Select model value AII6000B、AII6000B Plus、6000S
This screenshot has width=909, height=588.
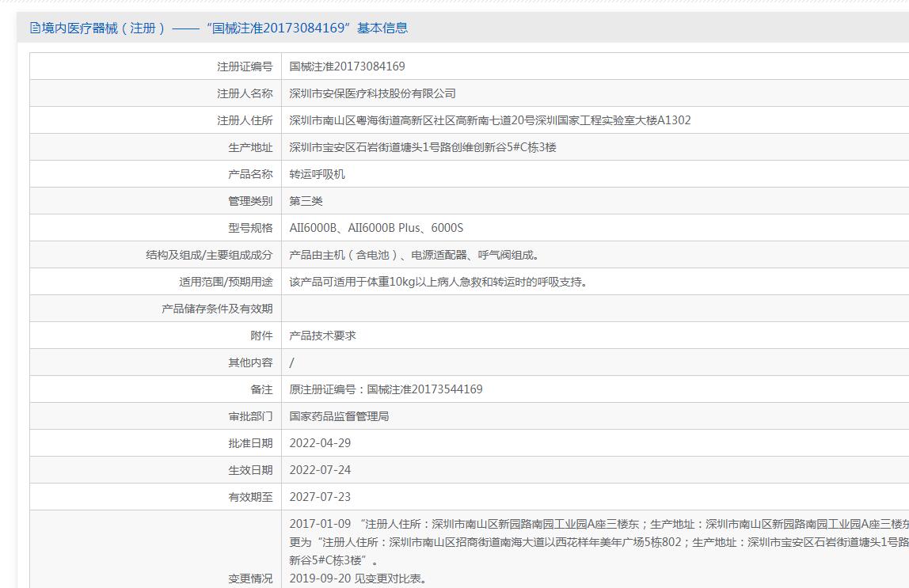coord(376,228)
